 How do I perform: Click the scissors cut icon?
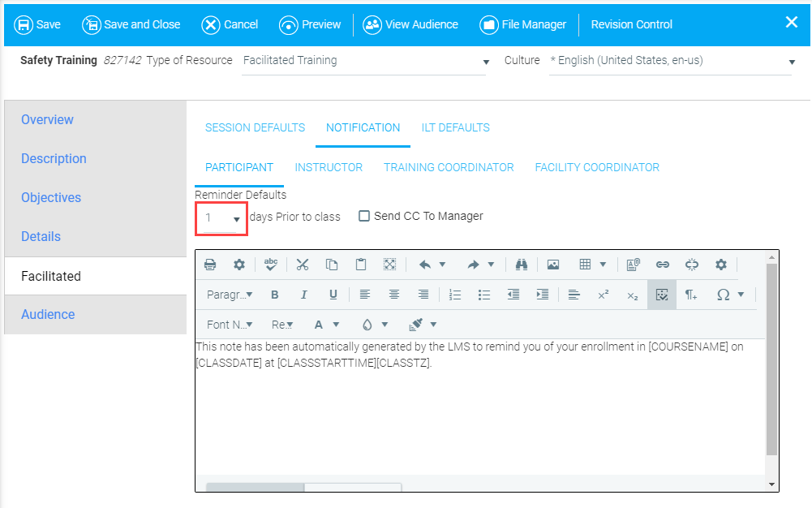click(303, 265)
